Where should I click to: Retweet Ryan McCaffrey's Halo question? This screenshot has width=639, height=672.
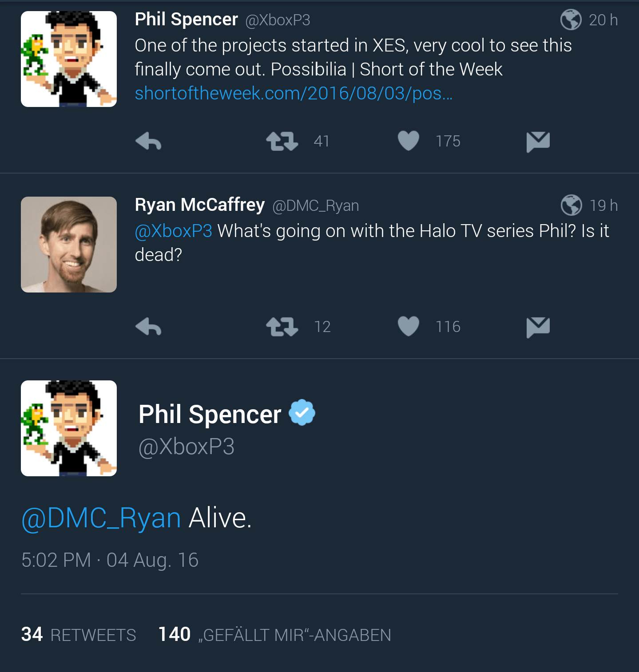pos(282,327)
